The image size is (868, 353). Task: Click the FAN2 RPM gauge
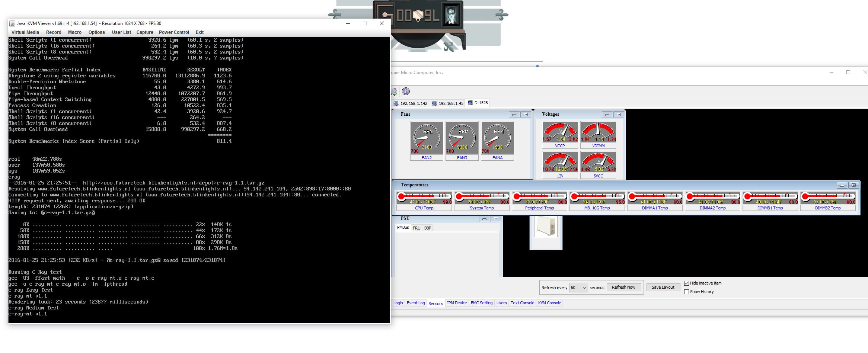click(427, 138)
